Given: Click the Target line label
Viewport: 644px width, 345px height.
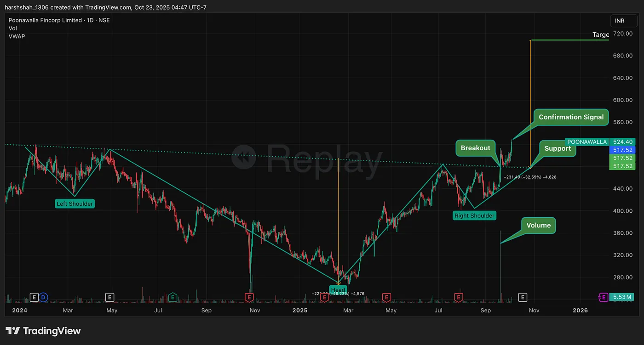Looking at the screenshot, I should tap(601, 35).
